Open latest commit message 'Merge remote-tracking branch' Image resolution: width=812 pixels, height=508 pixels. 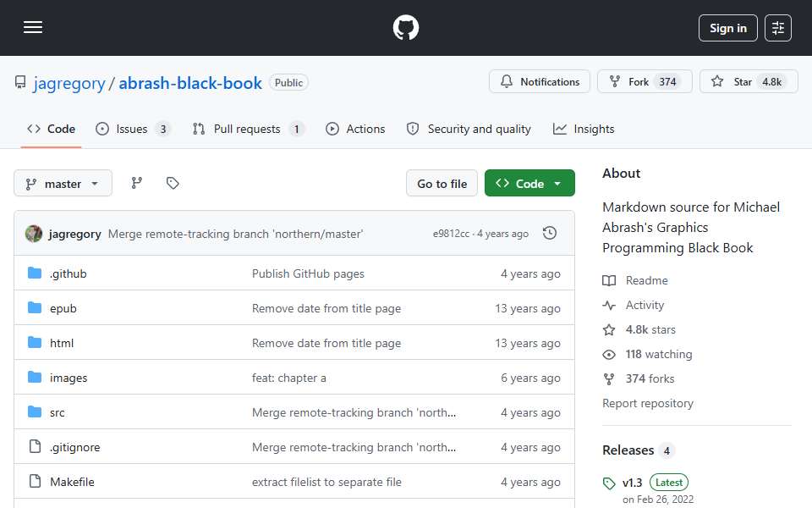pos(235,234)
